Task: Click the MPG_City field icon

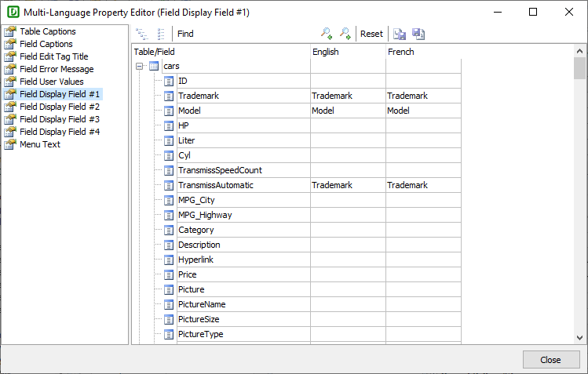Action: click(169, 200)
